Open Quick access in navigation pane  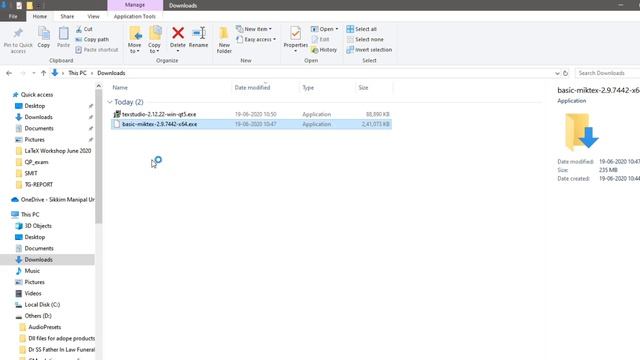coord(37,94)
